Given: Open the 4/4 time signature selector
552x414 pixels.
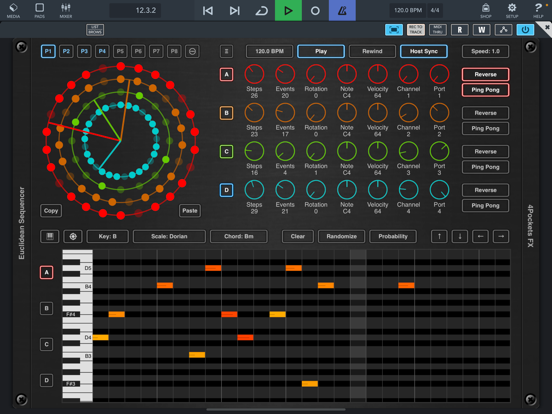Looking at the screenshot, I should [x=435, y=10].
